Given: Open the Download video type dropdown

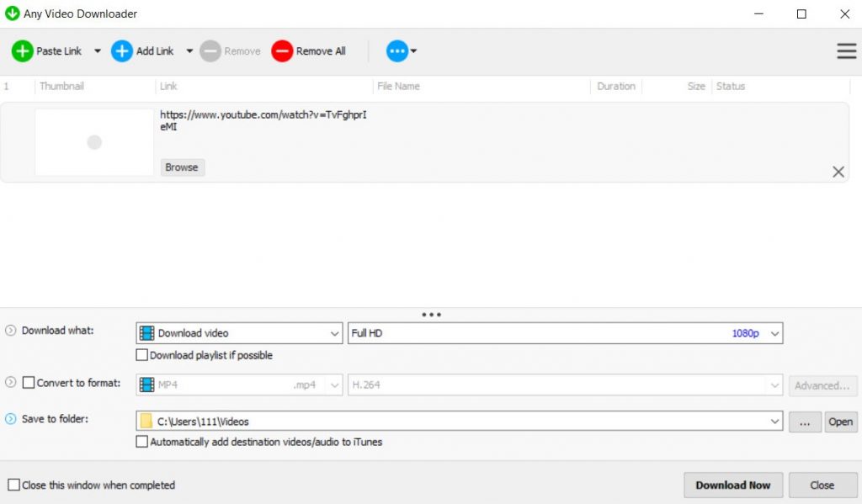Looking at the screenshot, I should coord(239,333).
